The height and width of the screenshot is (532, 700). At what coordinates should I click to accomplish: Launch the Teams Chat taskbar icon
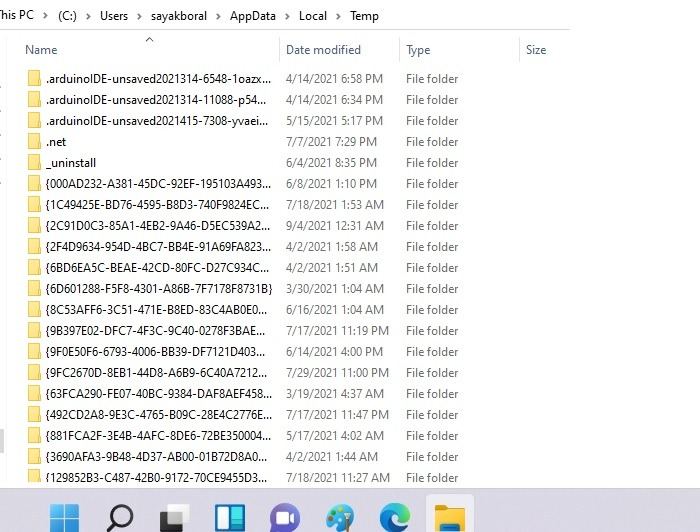point(284,519)
